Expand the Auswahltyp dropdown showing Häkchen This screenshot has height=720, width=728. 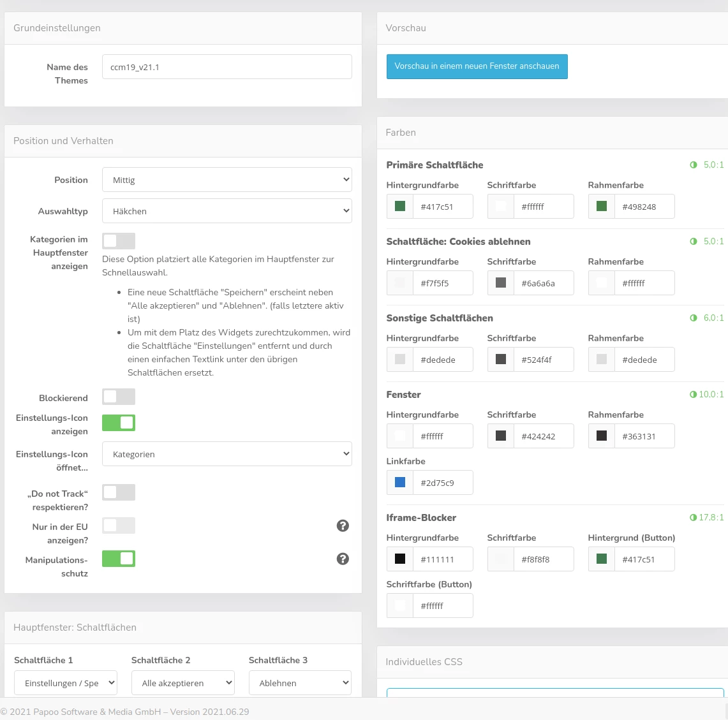tap(227, 211)
